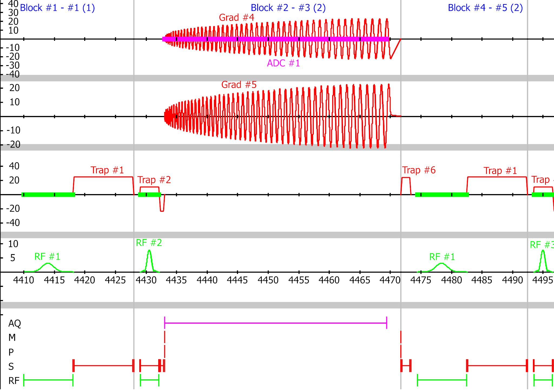
Task: Select the 'P' row label
Action: point(11,352)
